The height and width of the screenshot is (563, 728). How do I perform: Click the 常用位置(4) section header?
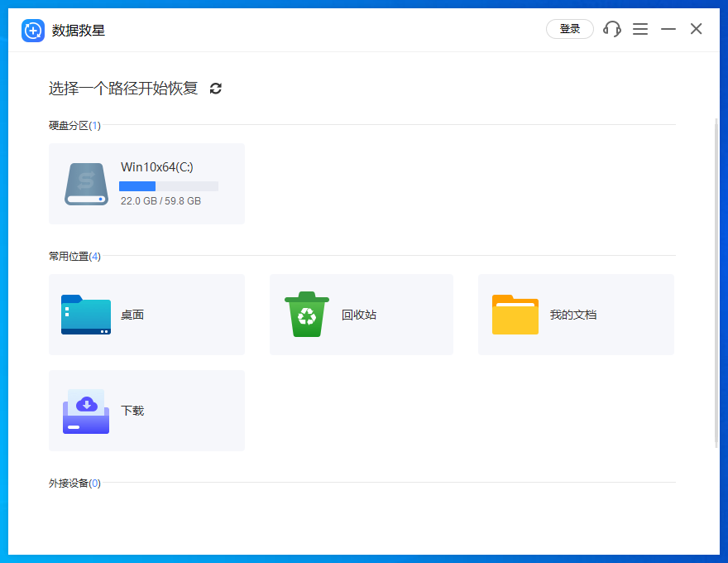coord(74,257)
